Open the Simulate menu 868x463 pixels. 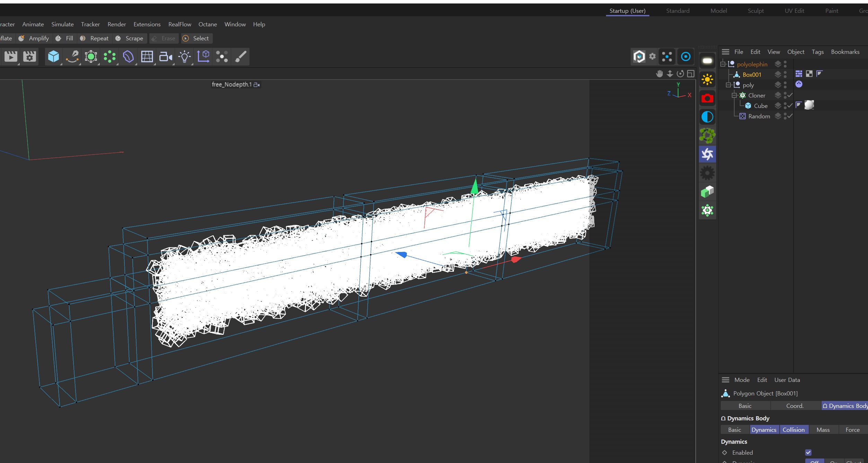pyautogui.click(x=62, y=24)
